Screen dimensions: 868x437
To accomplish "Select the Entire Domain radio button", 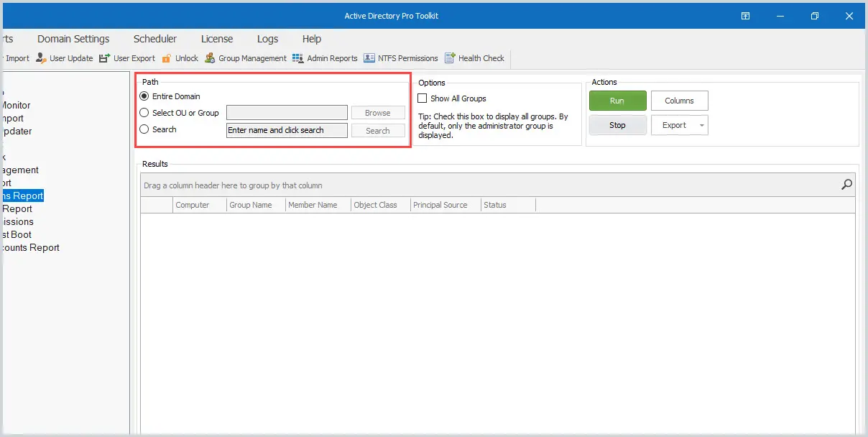I will click(x=144, y=96).
